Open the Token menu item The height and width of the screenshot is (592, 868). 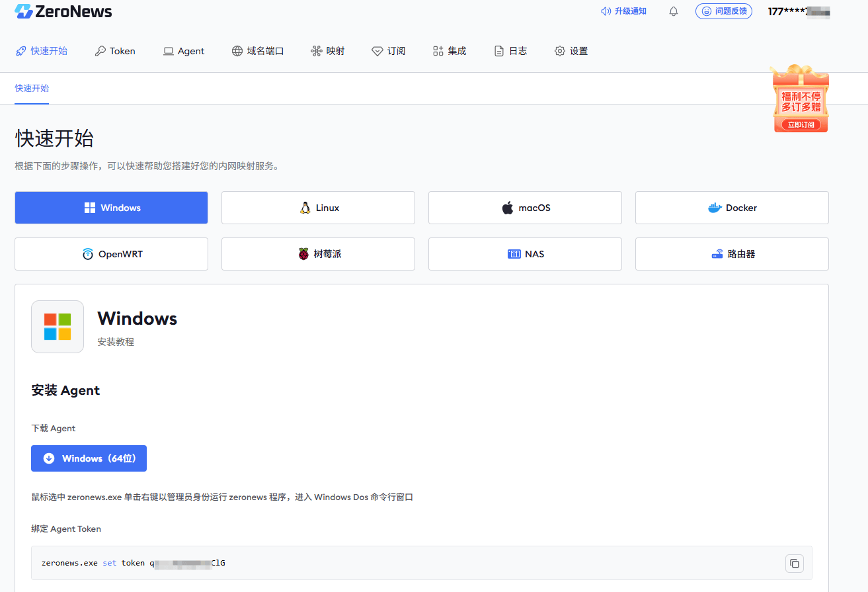click(x=115, y=51)
